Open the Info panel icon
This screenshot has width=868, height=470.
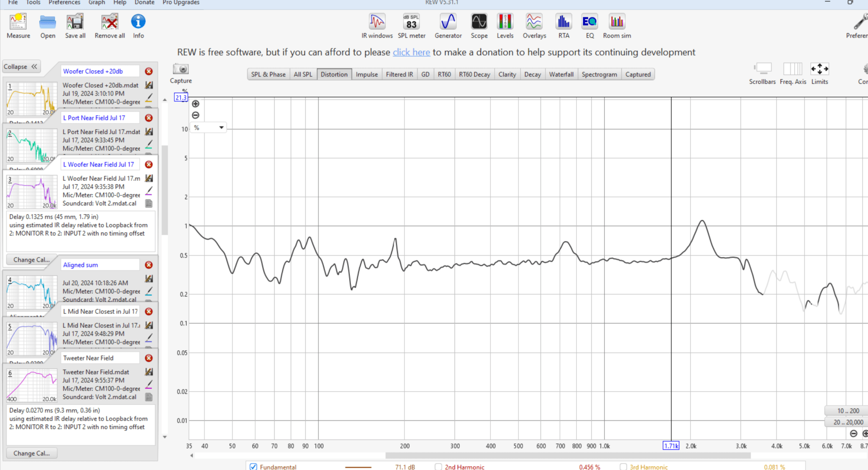138,26
